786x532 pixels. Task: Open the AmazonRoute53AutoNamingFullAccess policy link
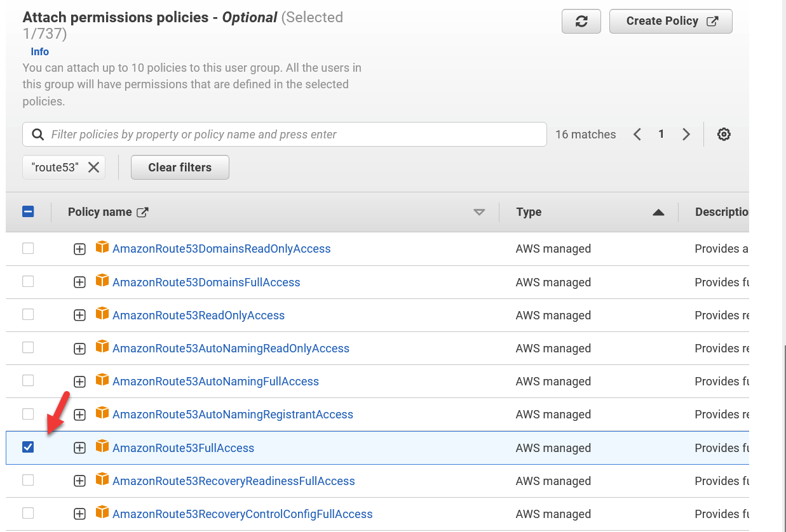pos(215,382)
